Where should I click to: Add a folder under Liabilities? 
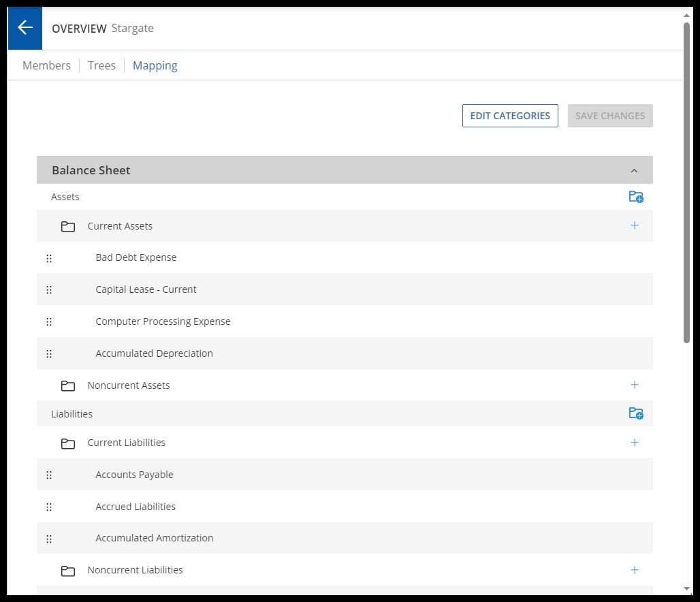click(x=635, y=413)
